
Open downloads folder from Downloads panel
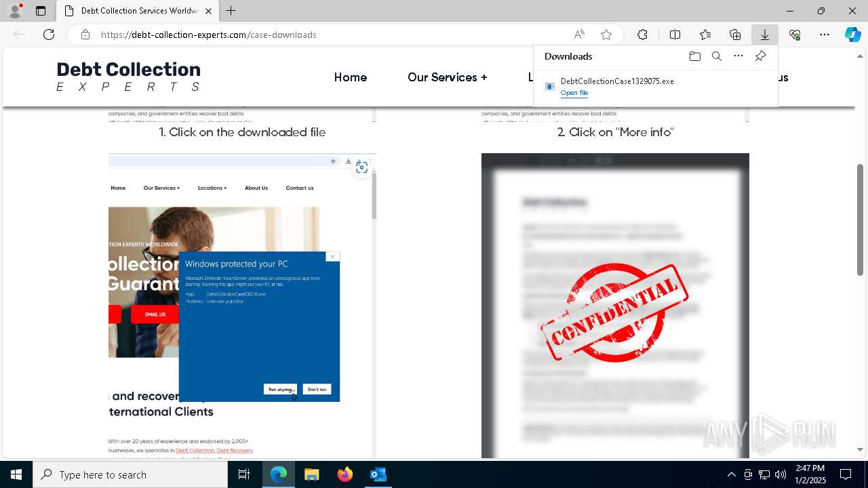point(695,56)
